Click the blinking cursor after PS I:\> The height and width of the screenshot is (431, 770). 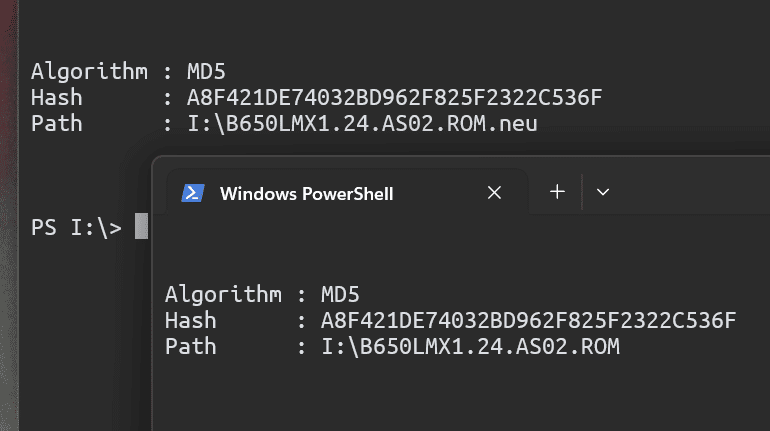[141, 226]
